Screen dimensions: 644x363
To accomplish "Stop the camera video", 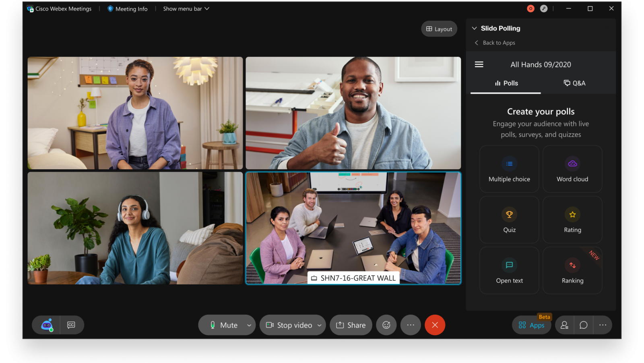I will point(289,325).
